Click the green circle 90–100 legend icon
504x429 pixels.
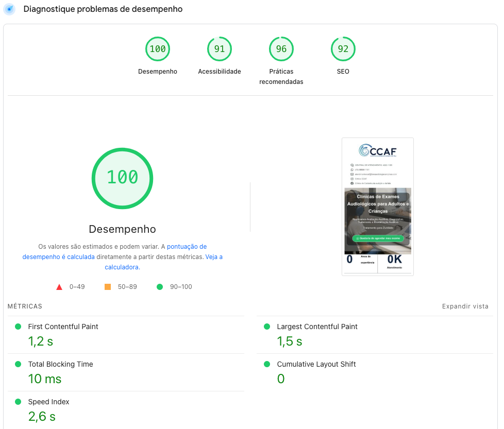[x=160, y=287]
